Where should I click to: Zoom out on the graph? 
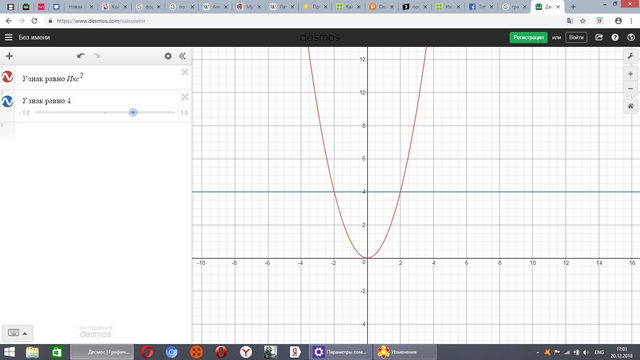click(x=630, y=89)
